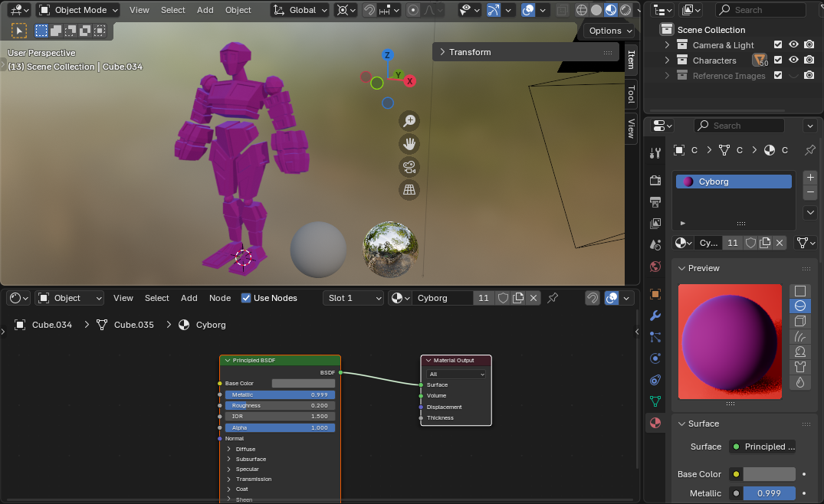Open the Material properties tab
This screenshot has width=824, height=504.
pos(655,423)
